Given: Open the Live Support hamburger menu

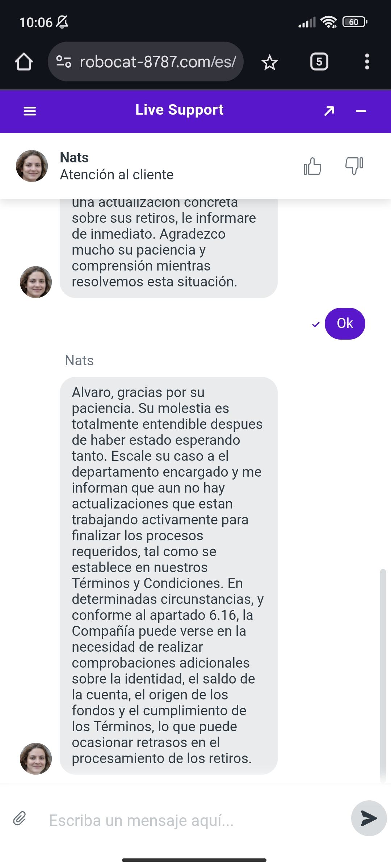Looking at the screenshot, I should pyautogui.click(x=30, y=111).
